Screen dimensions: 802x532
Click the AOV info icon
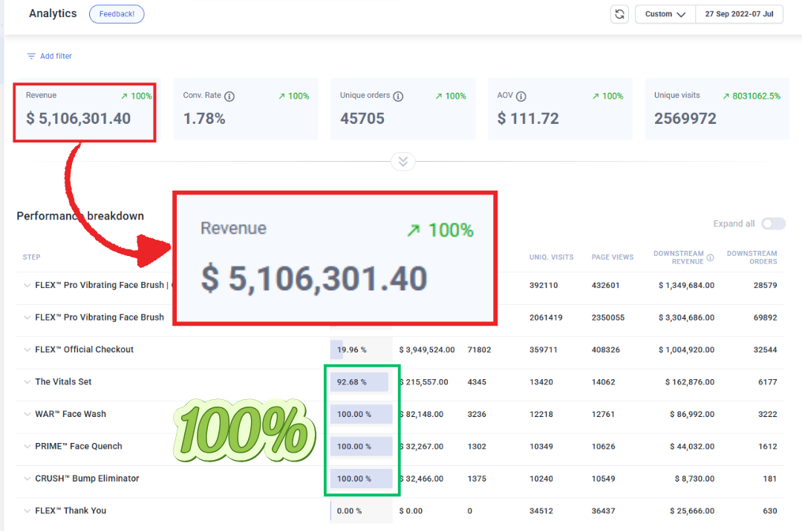pos(521,96)
